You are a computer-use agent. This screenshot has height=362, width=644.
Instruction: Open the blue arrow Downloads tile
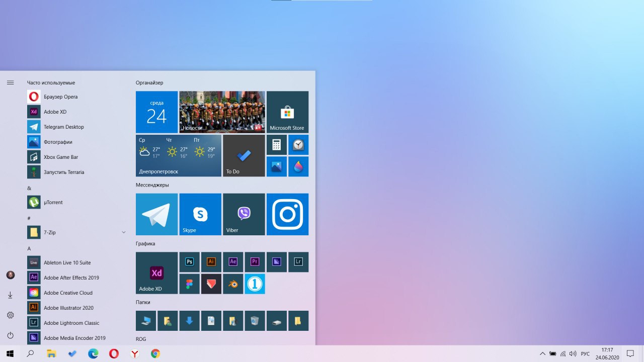(190, 321)
